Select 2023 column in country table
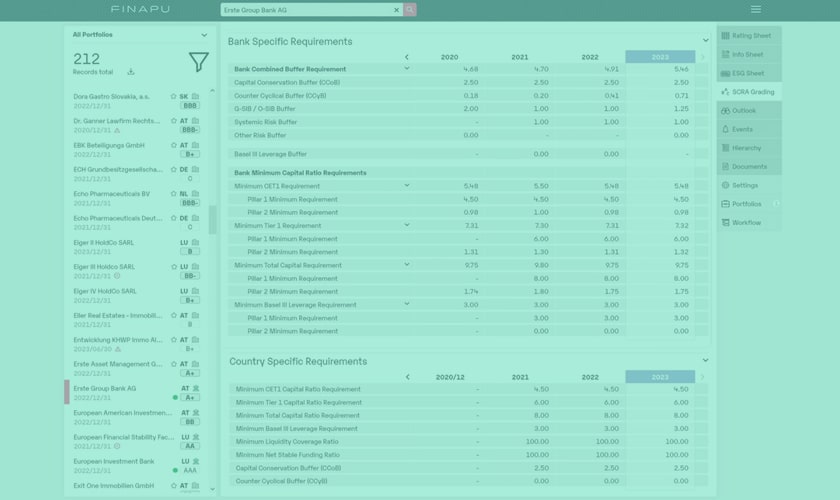Screen dimensions: 840x500 [x=660, y=377]
